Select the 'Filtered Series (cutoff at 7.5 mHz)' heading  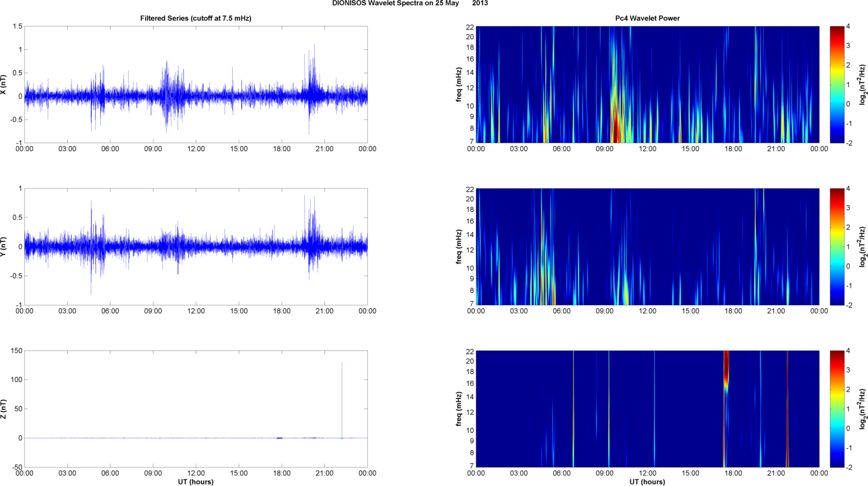[196, 18]
